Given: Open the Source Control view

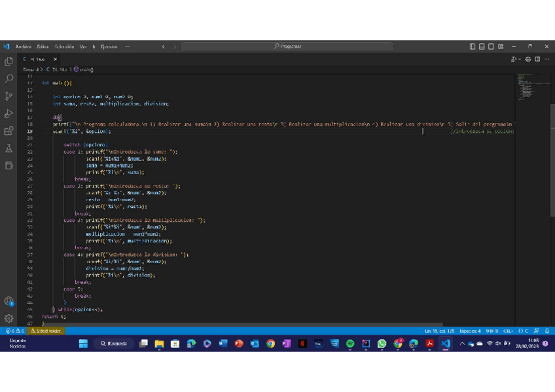Looking at the screenshot, I should (x=9, y=96).
